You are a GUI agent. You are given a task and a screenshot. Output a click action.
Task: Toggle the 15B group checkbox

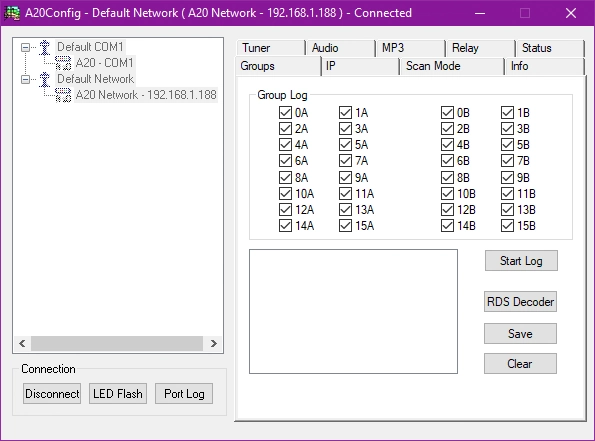pos(507,226)
